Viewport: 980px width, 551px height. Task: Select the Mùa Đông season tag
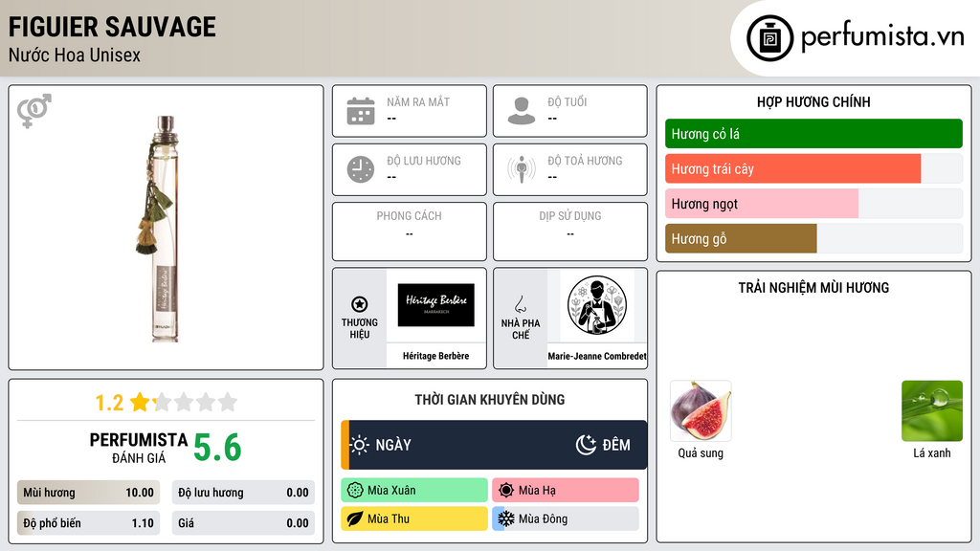(566, 518)
